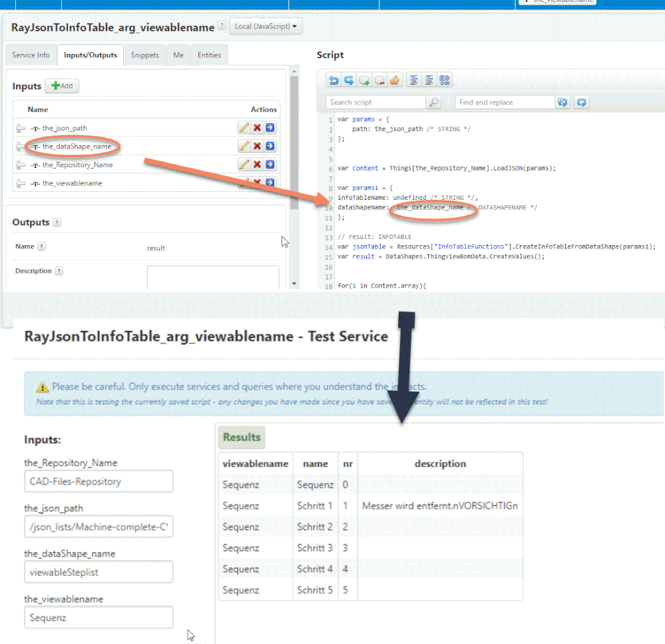
Task: Select the the_json_path input row name
Action: point(65,128)
